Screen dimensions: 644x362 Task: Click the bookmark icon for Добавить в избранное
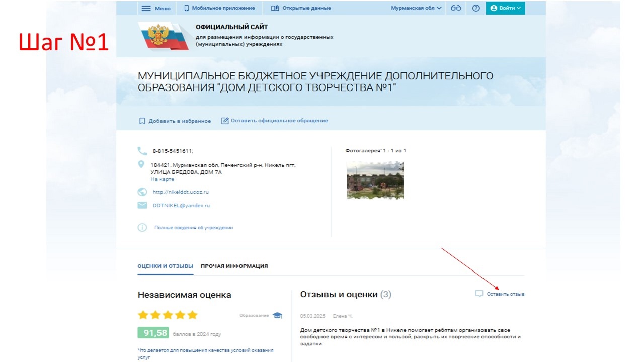142,121
